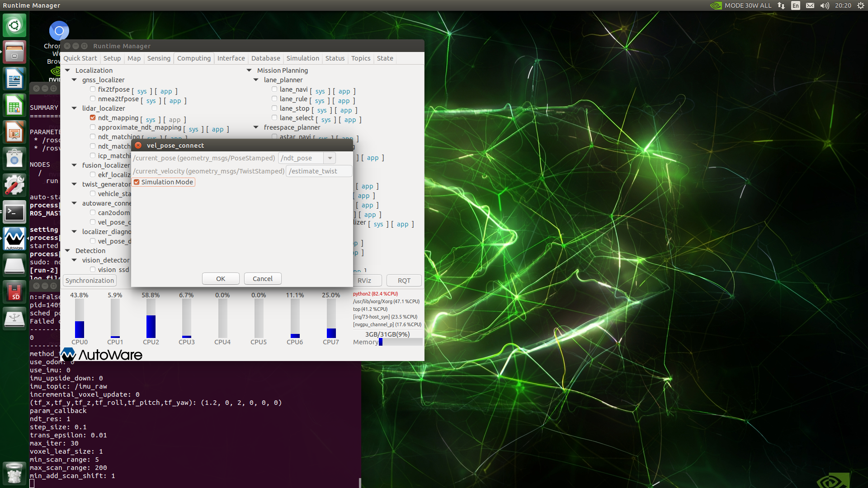The width and height of the screenshot is (868, 488).
Task: Open the session power gear menu
Action: point(861,5)
